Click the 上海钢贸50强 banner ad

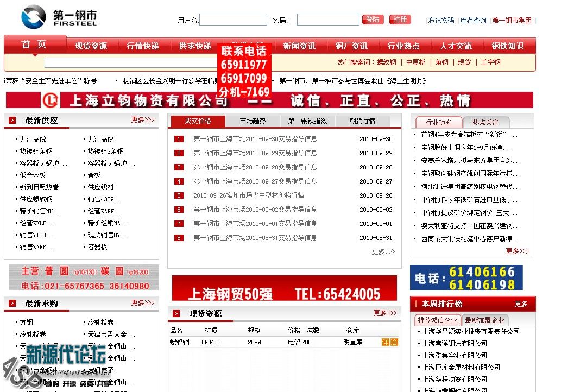[285, 288]
